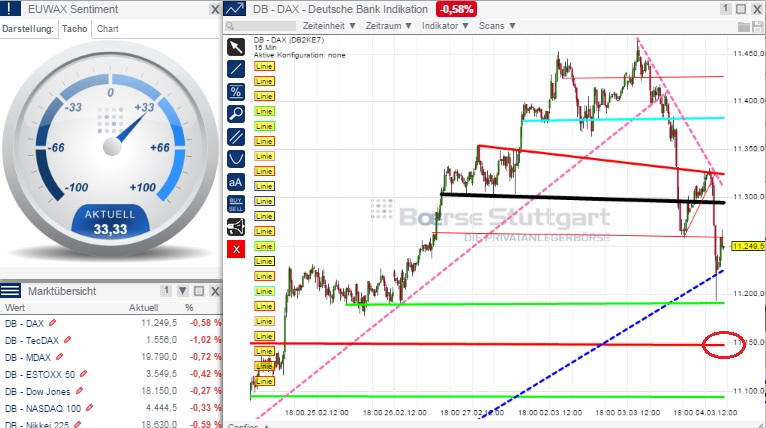This screenshot has height=428, width=766.
Task: Click the Aktive Konfiguration: none text
Action: pyautogui.click(x=299, y=55)
